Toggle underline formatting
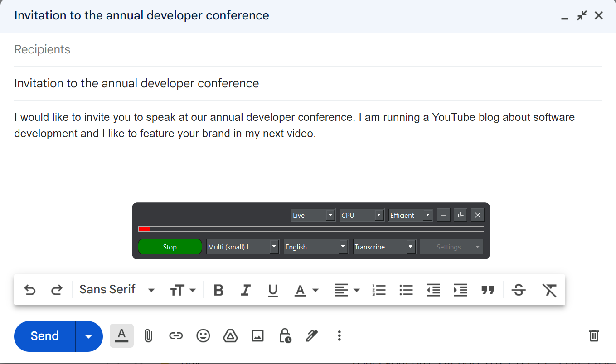 pos(273,290)
